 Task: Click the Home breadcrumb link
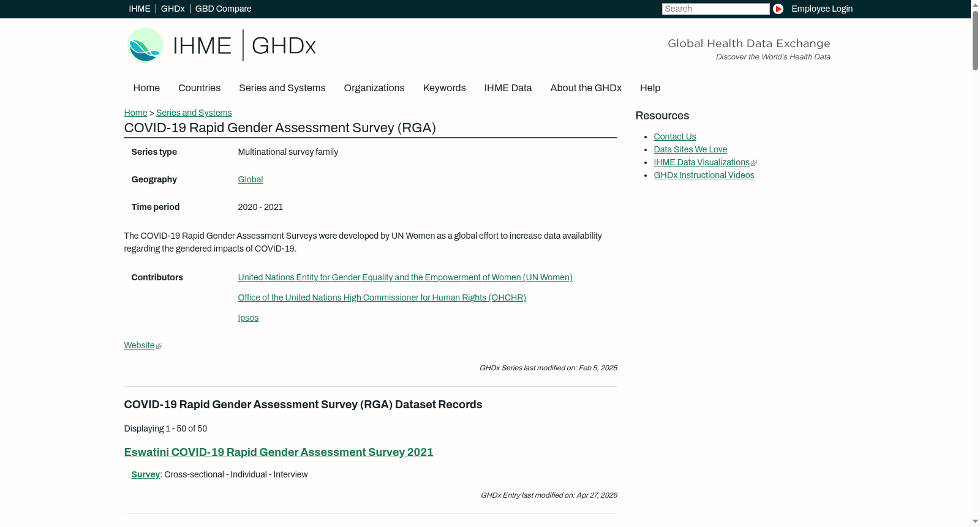click(x=135, y=113)
